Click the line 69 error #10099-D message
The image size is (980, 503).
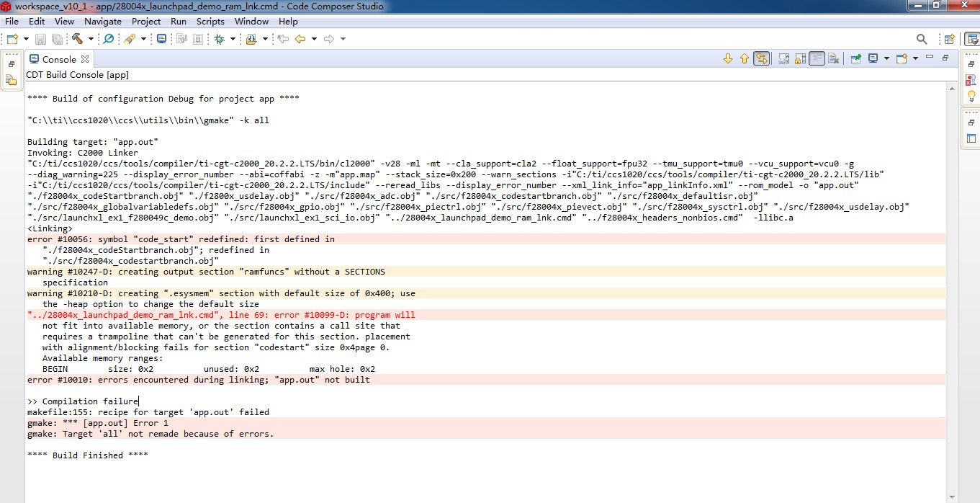486,315
